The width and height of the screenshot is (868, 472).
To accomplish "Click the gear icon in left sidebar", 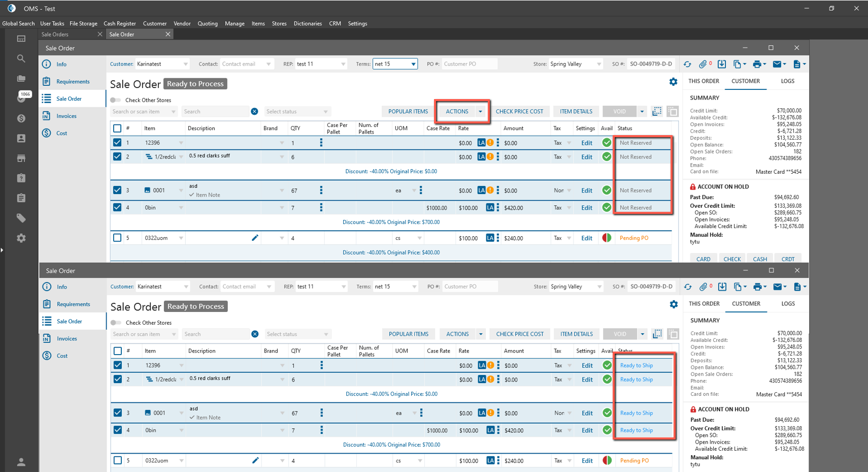I will click(21, 238).
